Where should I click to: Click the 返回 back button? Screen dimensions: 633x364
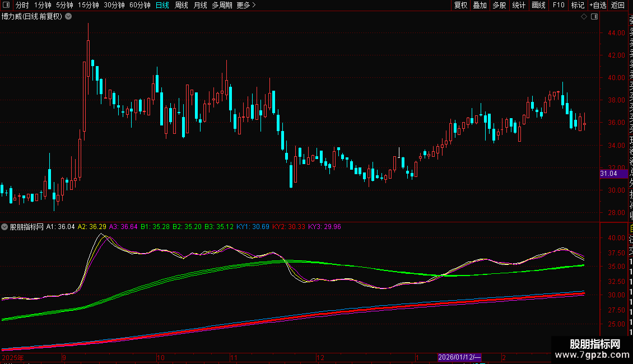[618, 5]
